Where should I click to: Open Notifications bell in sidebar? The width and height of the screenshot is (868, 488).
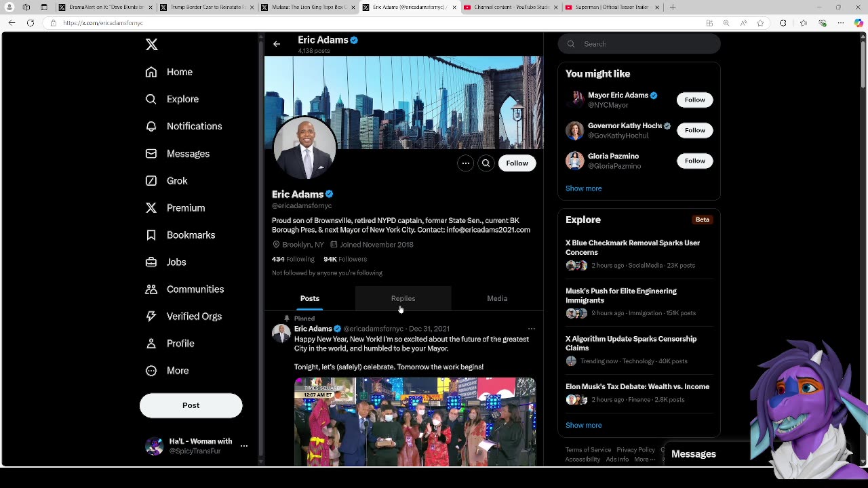[x=184, y=126]
